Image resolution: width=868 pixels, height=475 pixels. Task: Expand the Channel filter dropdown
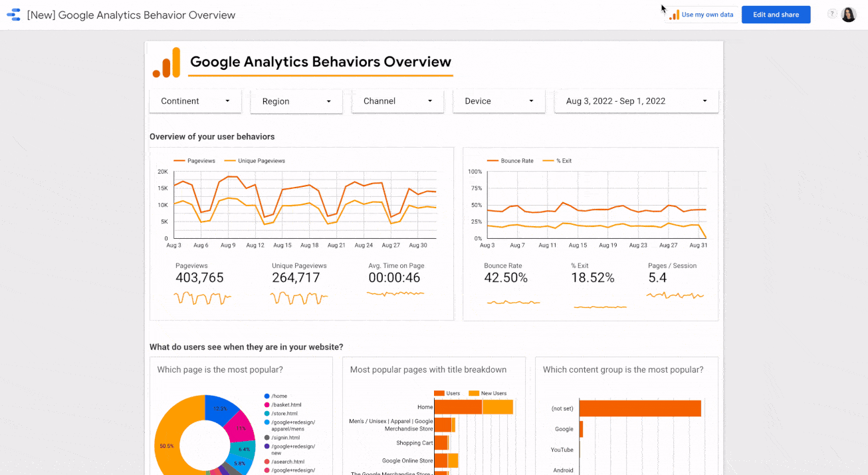397,101
